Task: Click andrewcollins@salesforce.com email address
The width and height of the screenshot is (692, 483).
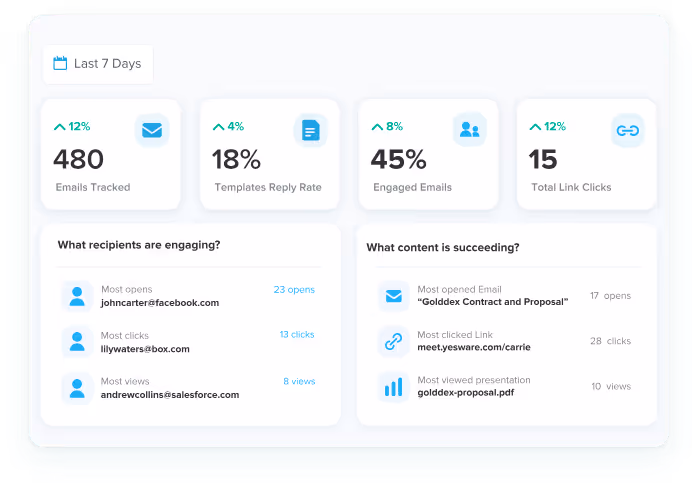Action: pyautogui.click(x=170, y=395)
